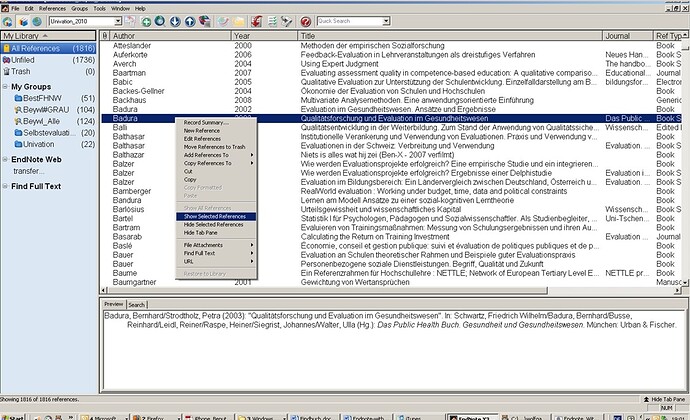690x420 pixels.
Task: Click the Return to Word Processor icon
Action: (286, 21)
